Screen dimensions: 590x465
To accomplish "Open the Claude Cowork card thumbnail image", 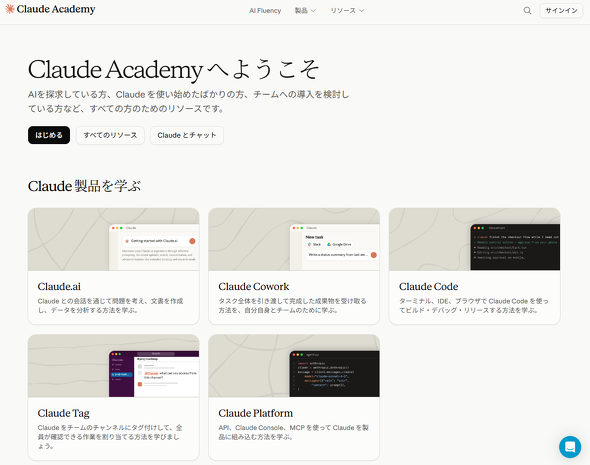I will pos(294,239).
